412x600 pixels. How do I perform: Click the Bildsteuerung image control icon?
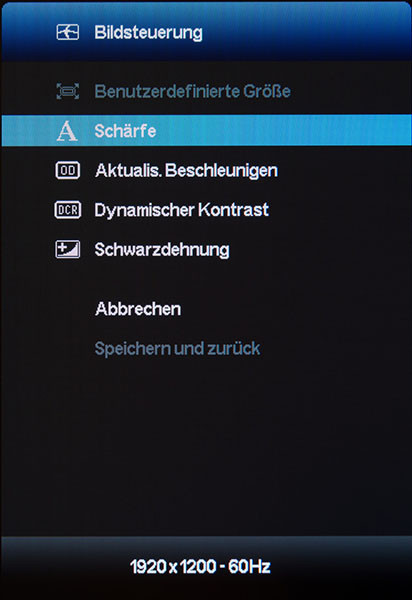[68, 32]
